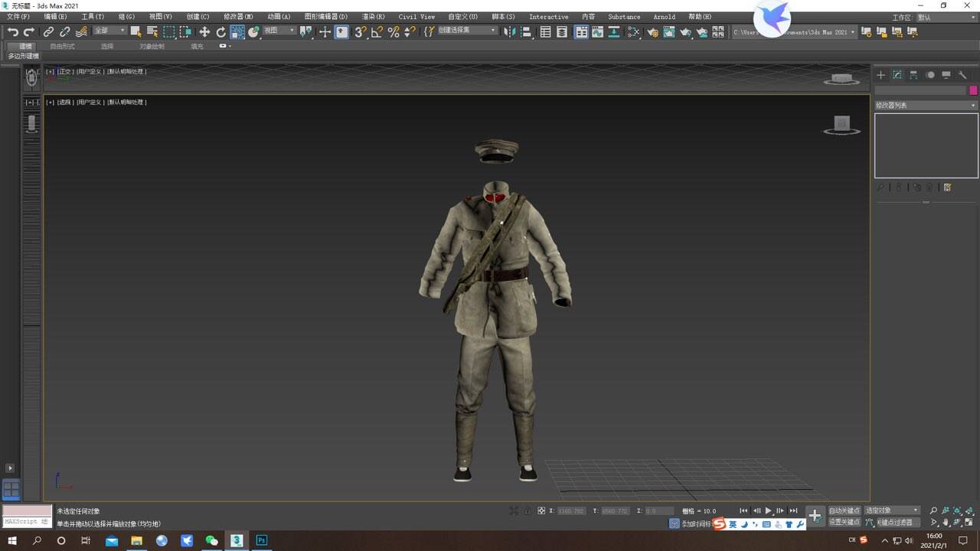Toggle Percent Snap
The height and width of the screenshot is (551, 980).
(394, 32)
